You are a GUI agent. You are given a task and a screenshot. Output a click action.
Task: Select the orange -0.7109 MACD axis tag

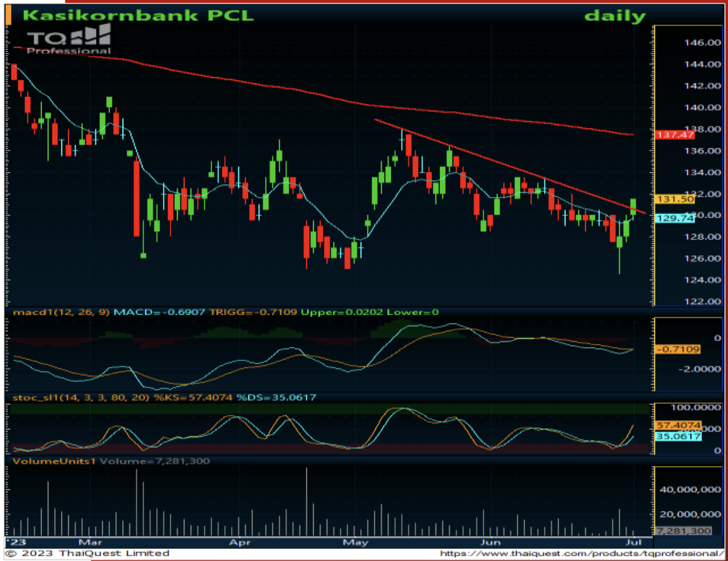pos(677,349)
